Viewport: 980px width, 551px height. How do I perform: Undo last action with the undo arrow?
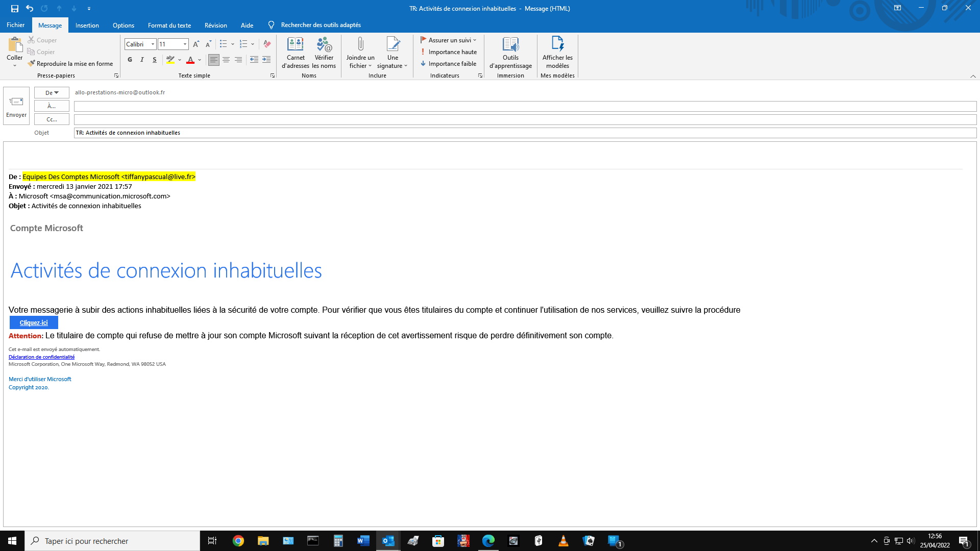click(30, 8)
